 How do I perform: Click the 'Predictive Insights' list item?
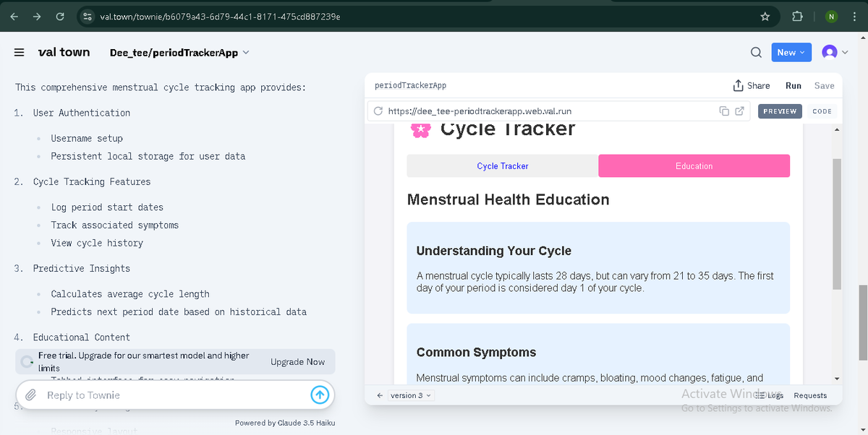tap(82, 268)
